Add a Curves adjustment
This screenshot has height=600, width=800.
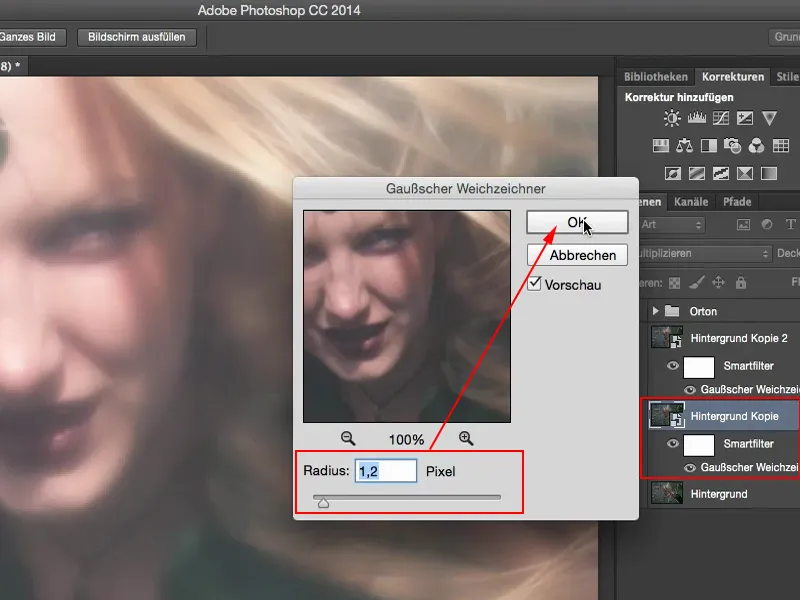click(x=720, y=118)
